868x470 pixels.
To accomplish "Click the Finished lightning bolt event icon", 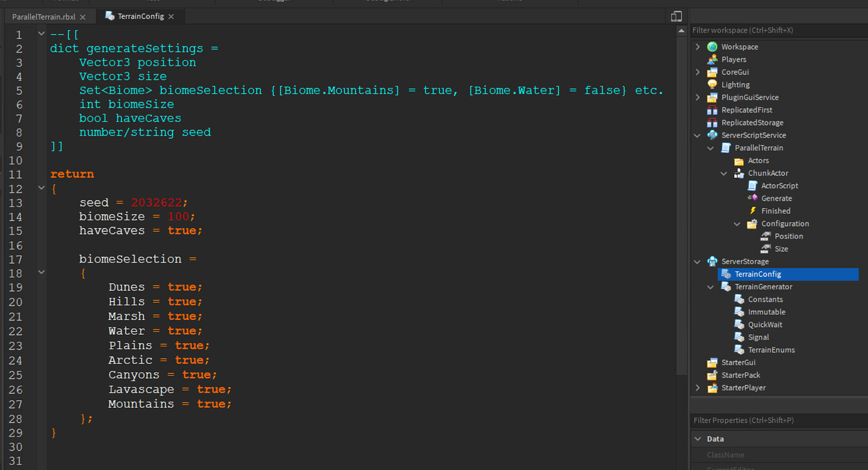I will pyautogui.click(x=752, y=211).
